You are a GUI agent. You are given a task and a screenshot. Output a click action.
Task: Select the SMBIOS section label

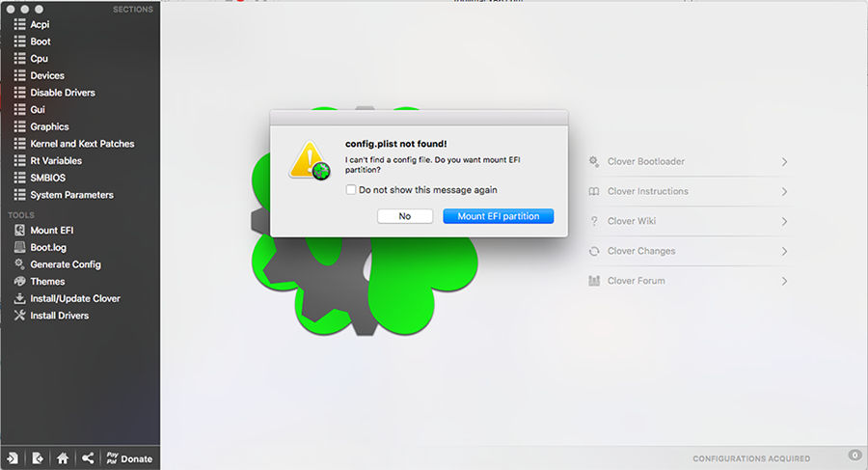(47, 178)
